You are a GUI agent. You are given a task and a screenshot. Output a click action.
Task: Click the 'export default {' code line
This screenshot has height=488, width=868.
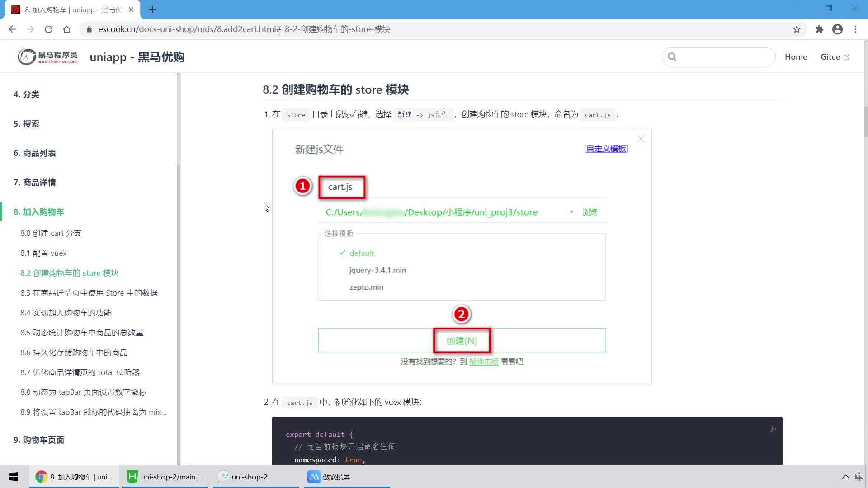(319, 434)
